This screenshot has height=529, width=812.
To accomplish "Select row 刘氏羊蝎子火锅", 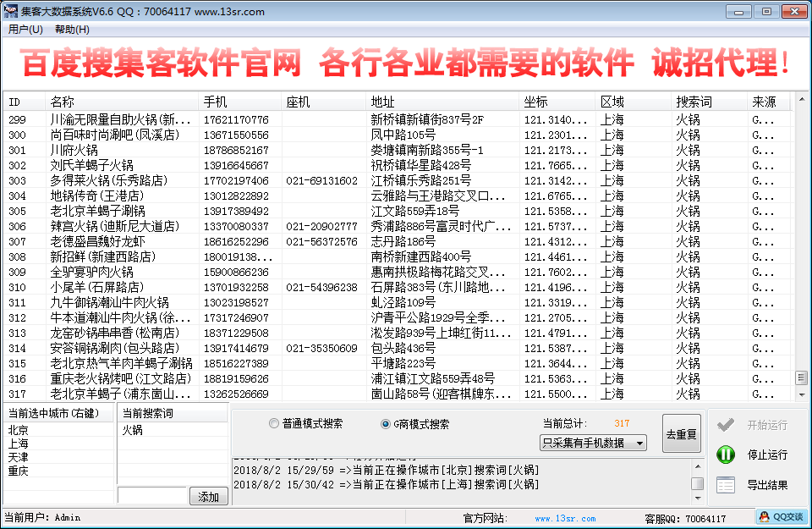I will 398,165.
